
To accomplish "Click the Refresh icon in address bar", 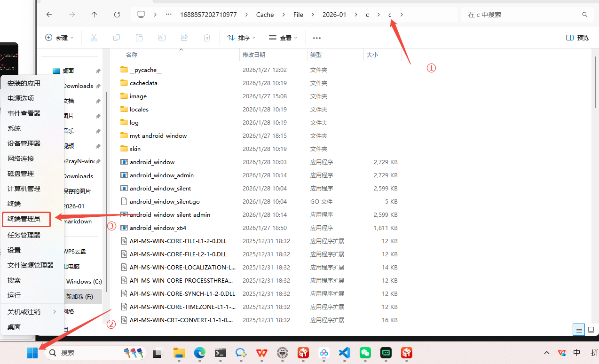I will (117, 15).
